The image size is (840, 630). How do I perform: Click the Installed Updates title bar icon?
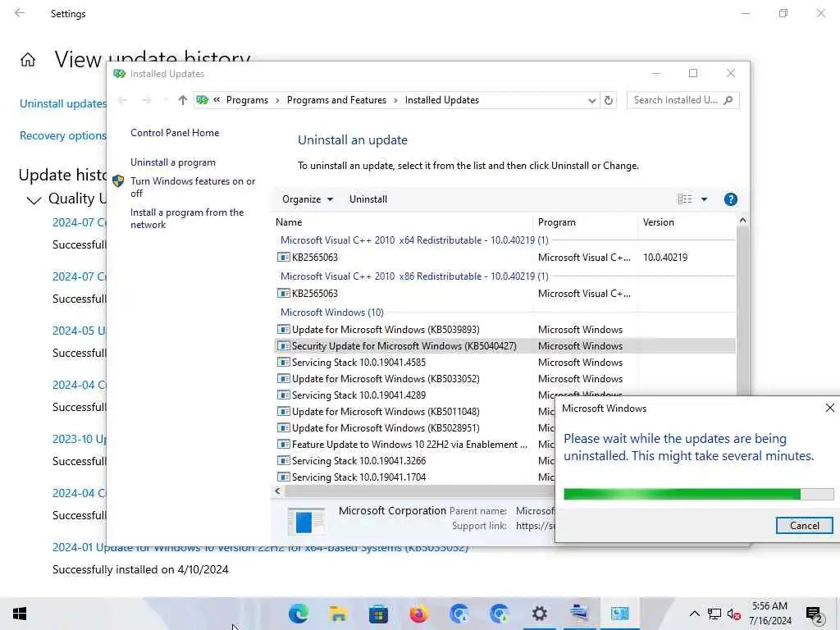[x=120, y=73]
